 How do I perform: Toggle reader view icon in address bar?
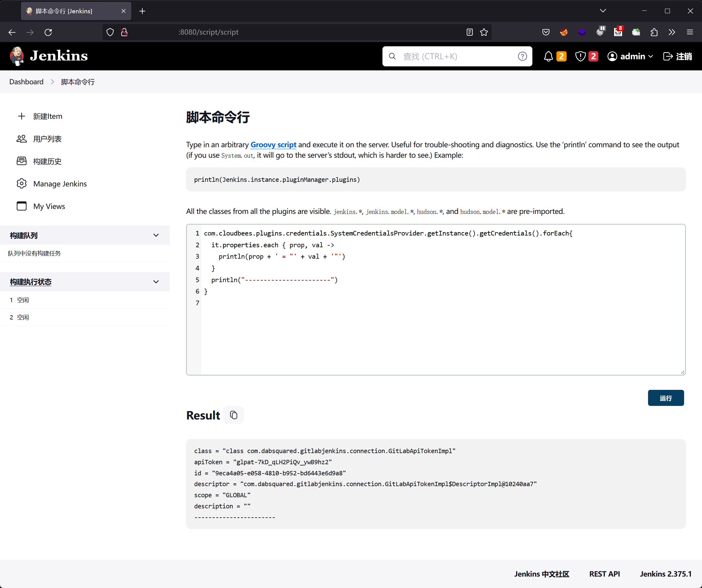click(469, 32)
